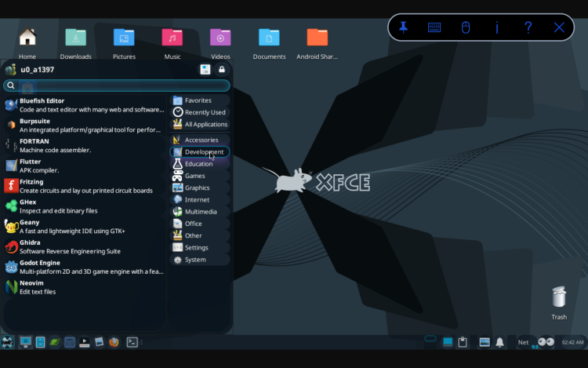
Task: Close the overlay toolbar with X
Action: (559, 27)
